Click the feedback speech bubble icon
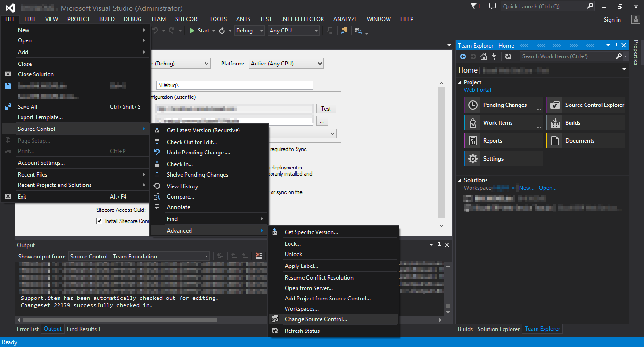The image size is (644, 347). (493, 6)
